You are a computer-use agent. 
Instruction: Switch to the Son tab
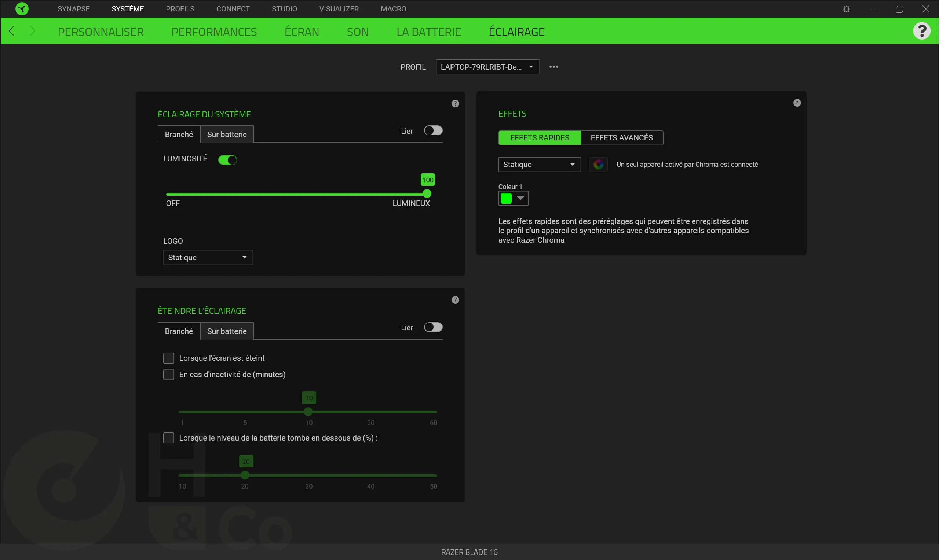pyautogui.click(x=358, y=32)
